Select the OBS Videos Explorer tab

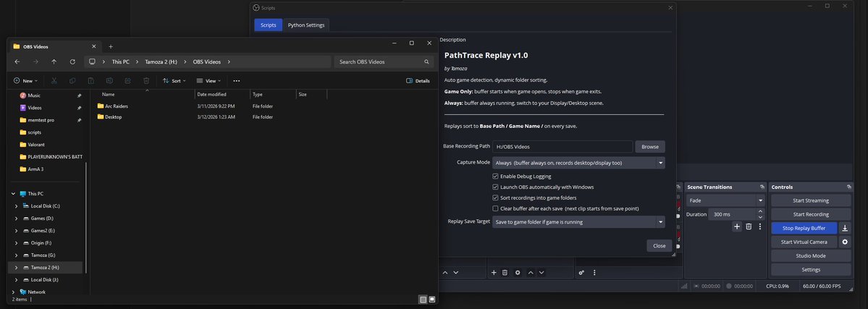pos(55,46)
